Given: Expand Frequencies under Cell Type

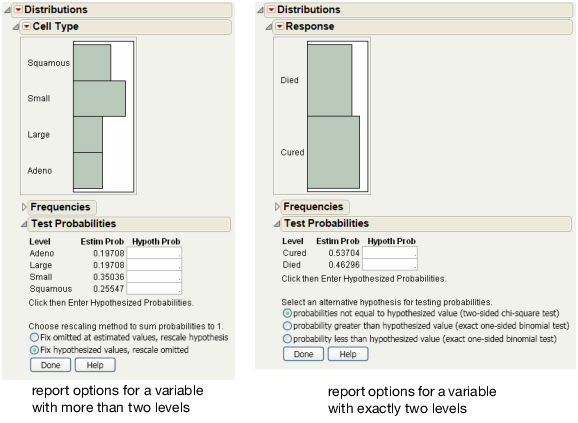Looking at the screenshot, I should tap(24, 207).
